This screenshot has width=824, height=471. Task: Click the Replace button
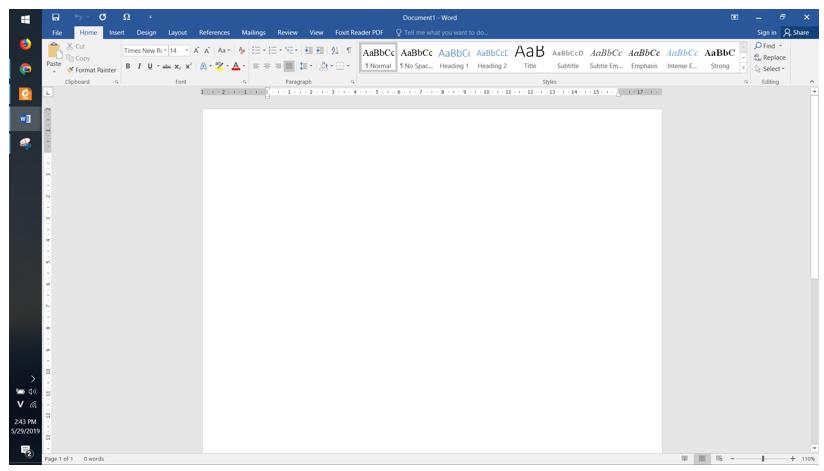[770, 57]
